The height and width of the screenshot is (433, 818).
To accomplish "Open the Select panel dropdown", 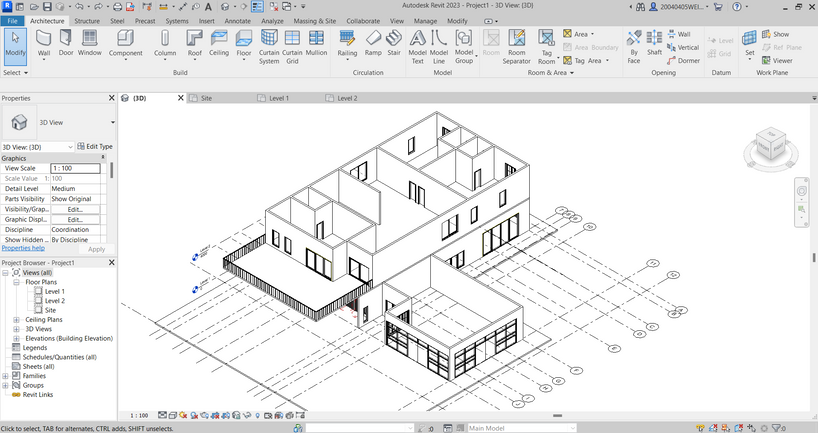I will point(15,73).
